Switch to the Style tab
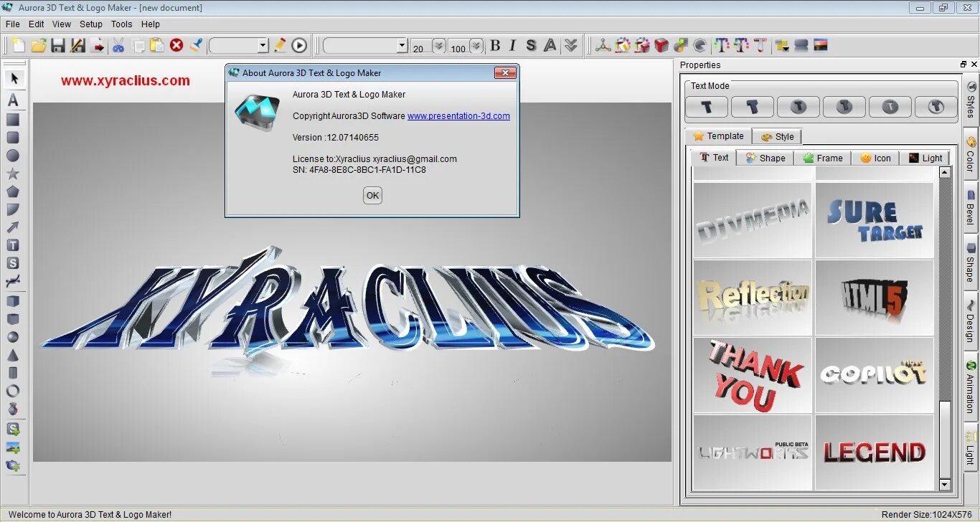The height and width of the screenshot is (522, 980). (777, 136)
